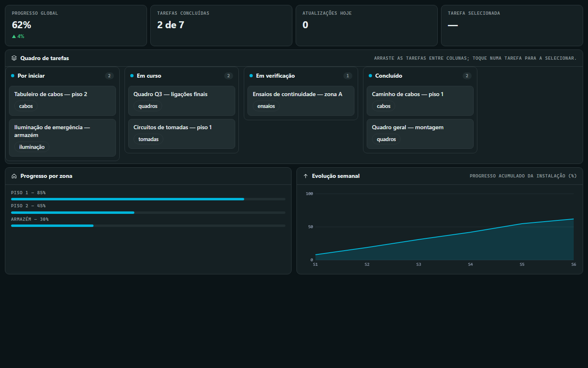Click the Armazém progress bar
The height and width of the screenshot is (368, 588).
tap(148, 226)
